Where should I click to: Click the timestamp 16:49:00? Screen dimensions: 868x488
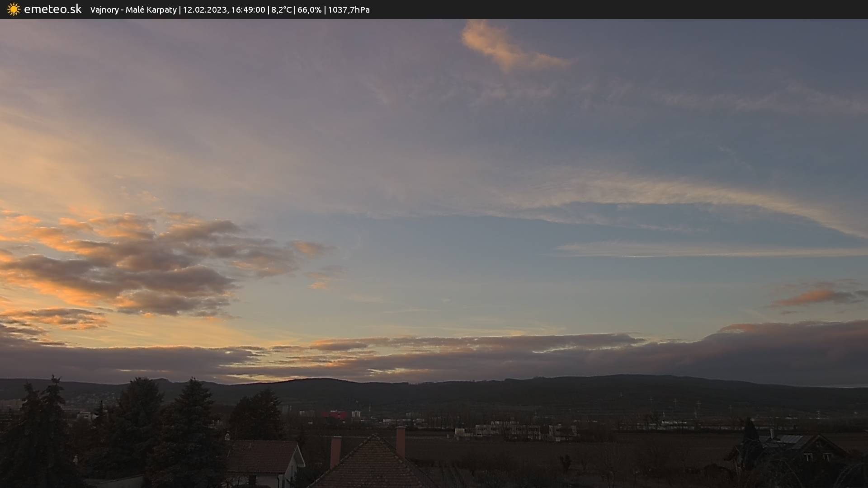point(248,9)
